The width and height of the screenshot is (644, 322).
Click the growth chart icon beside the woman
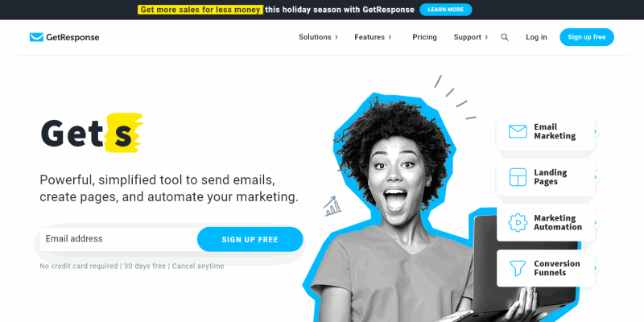tap(332, 206)
